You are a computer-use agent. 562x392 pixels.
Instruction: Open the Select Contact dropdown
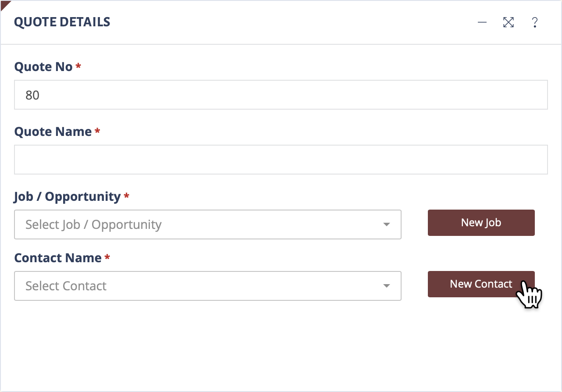208,286
